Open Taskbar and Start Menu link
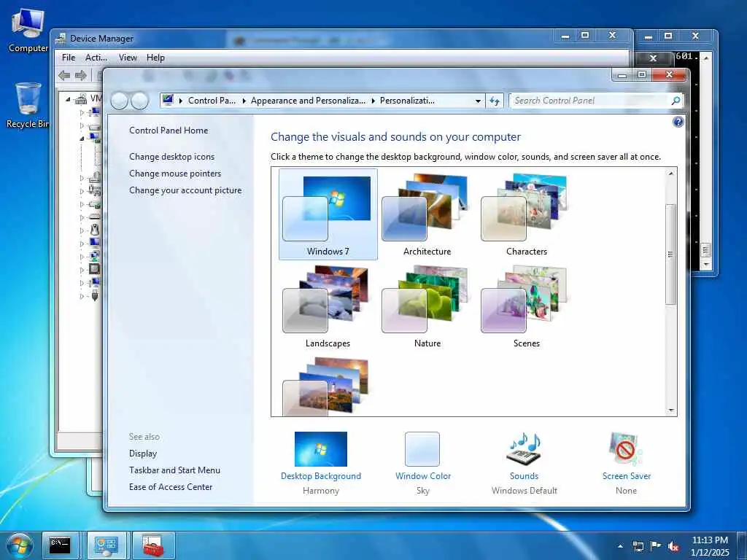 174,470
